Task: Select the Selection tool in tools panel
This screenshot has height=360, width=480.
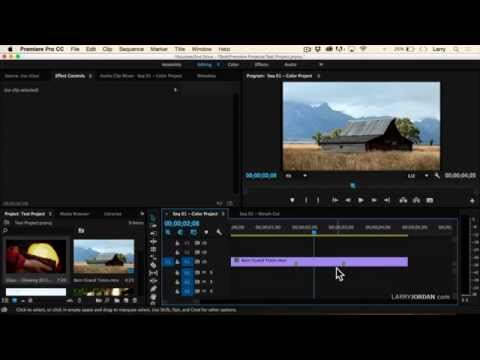Action: pos(153,218)
